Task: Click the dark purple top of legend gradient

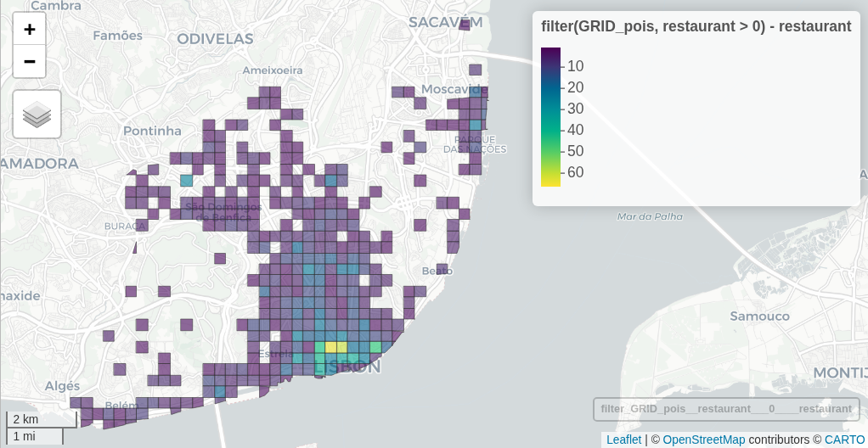Action: pyautogui.click(x=550, y=53)
